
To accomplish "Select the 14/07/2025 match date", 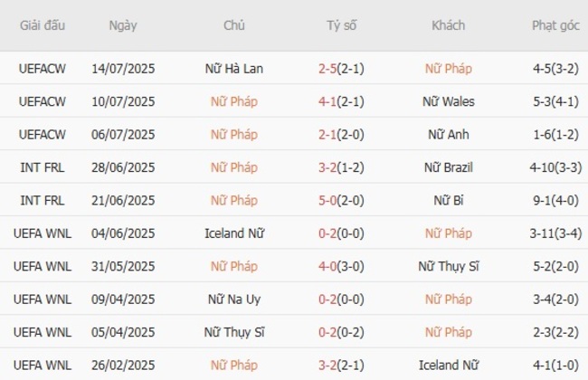I will (123, 69).
